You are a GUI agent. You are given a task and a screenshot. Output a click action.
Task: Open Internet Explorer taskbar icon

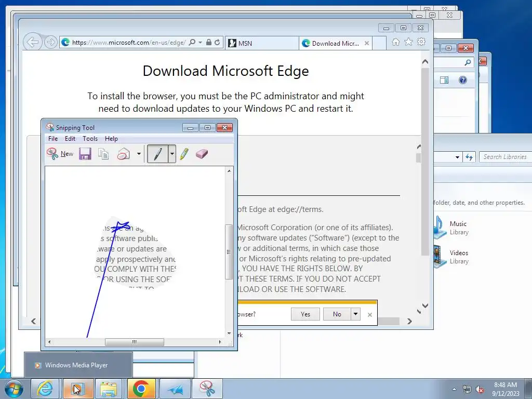[45, 389]
